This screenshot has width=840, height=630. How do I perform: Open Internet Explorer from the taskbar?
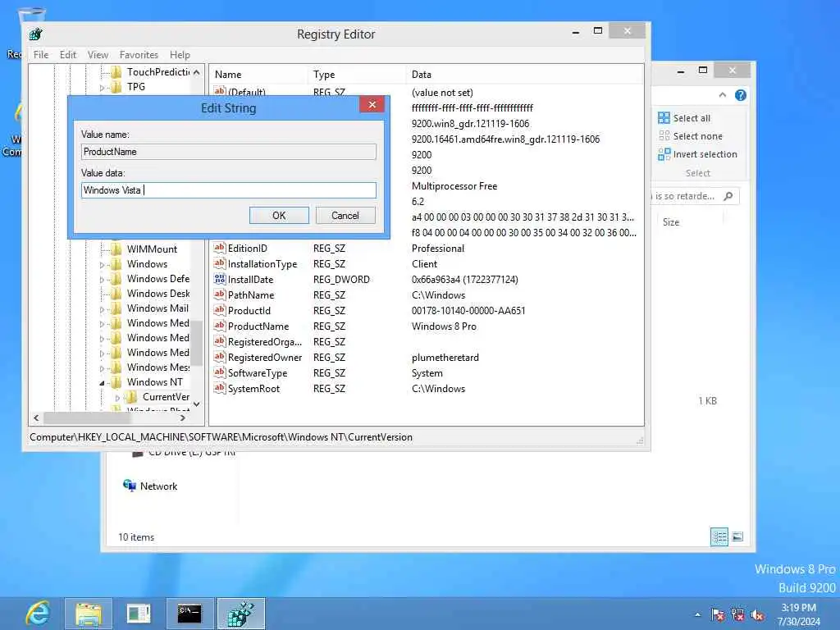38,614
